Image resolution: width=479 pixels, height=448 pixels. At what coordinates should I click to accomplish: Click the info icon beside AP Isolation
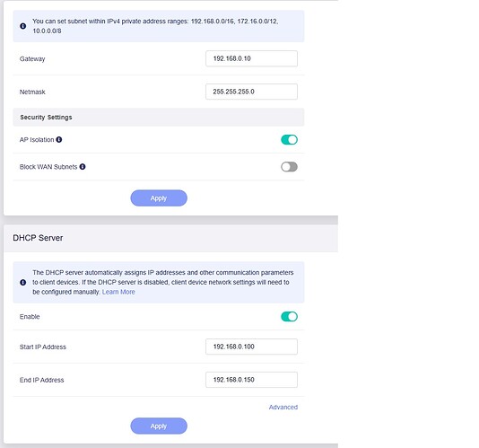pos(59,140)
